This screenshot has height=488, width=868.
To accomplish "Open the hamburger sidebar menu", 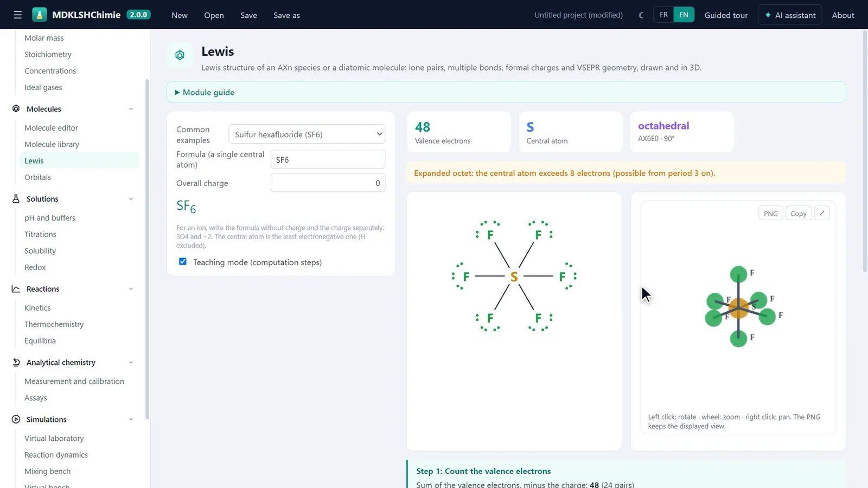I will click(x=17, y=15).
